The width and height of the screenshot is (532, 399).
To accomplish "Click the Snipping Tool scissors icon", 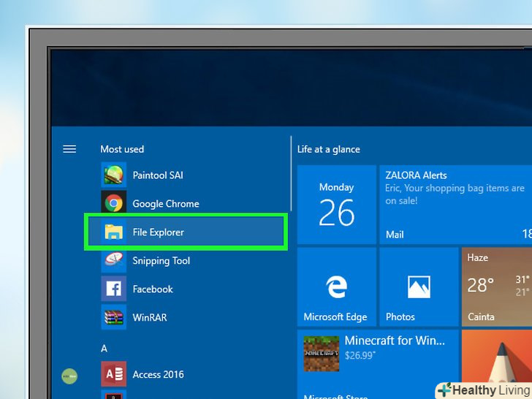I will coord(114,260).
